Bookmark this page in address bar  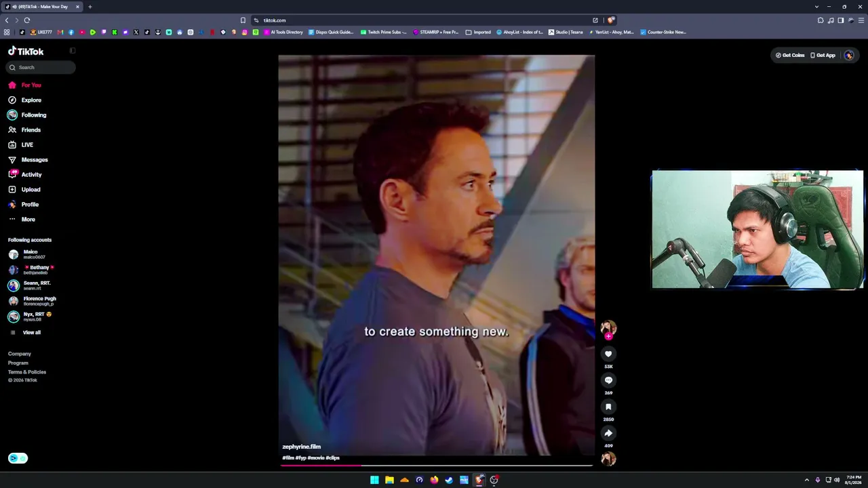point(243,20)
